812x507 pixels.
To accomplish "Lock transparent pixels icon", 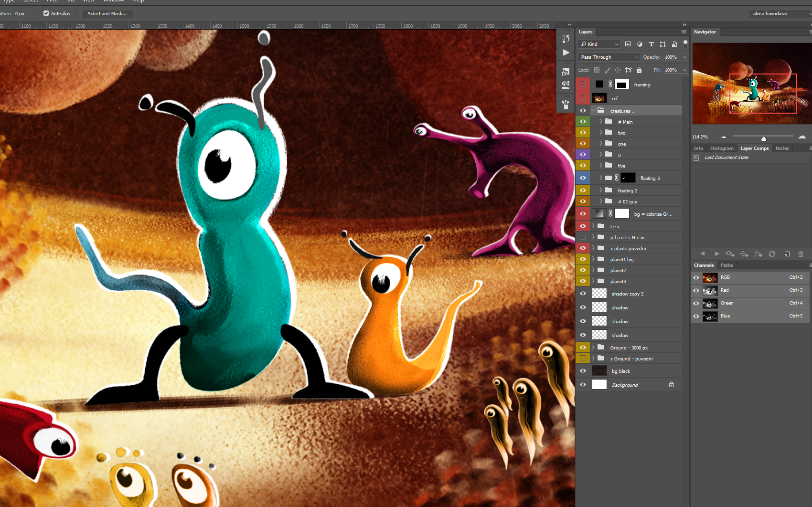I will pyautogui.click(x=597, y=70).
